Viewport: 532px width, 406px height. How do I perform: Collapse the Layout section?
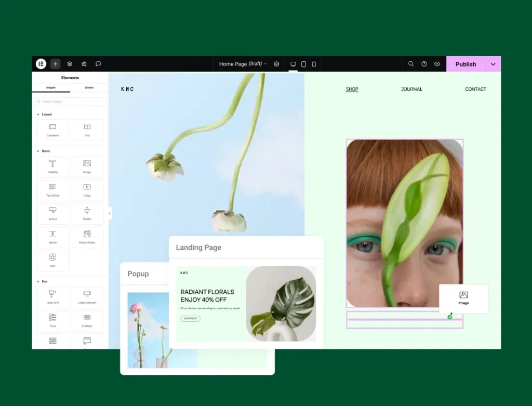click(x=38, y=114)
